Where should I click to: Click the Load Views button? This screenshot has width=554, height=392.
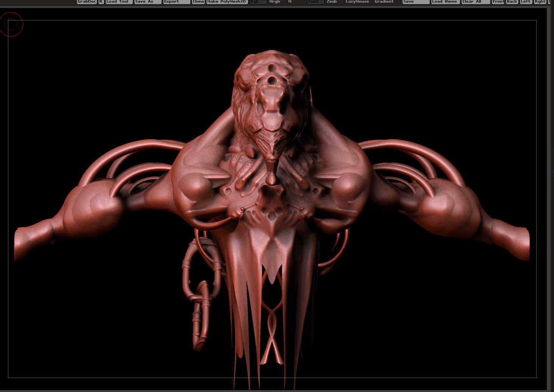446,2
